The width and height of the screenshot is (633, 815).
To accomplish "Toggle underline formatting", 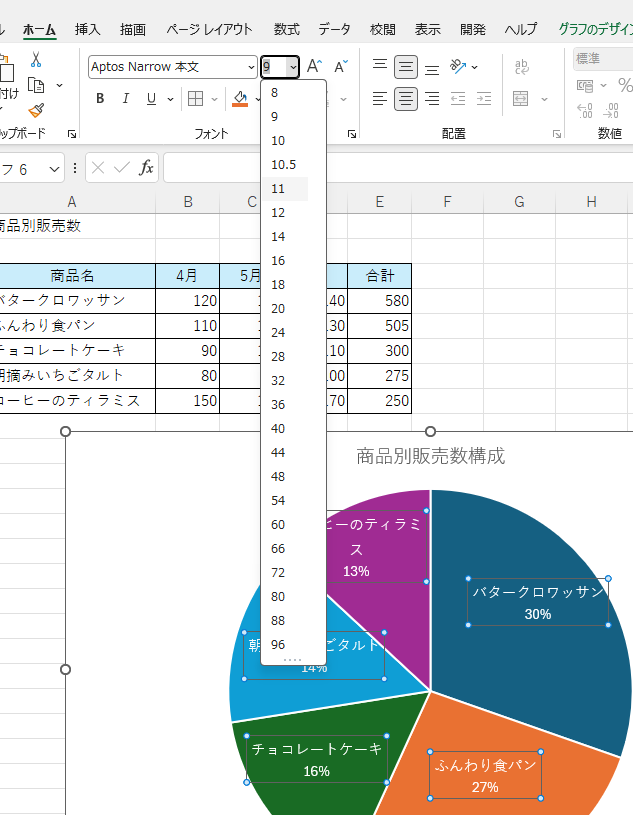I will (x=151, y=98).
